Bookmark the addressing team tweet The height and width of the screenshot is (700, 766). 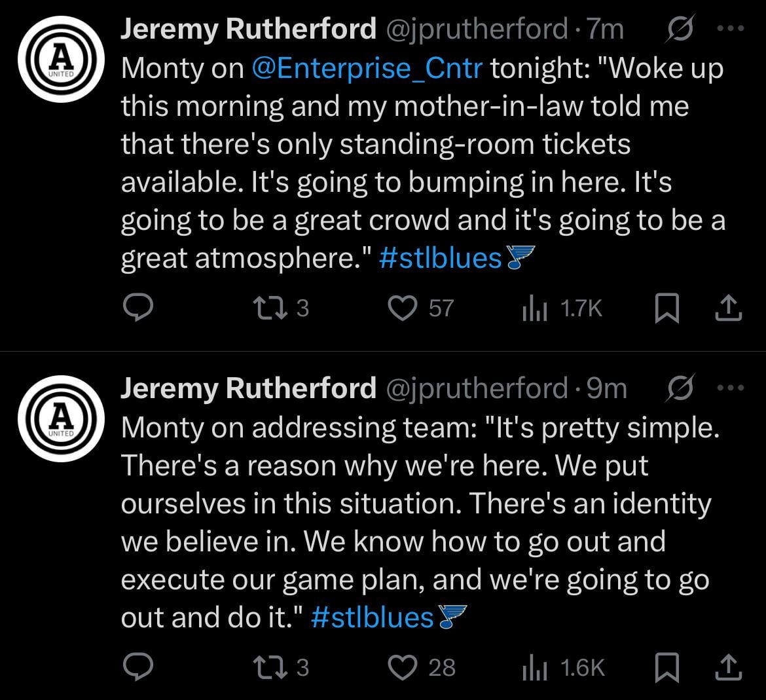[x=666, y=667]
